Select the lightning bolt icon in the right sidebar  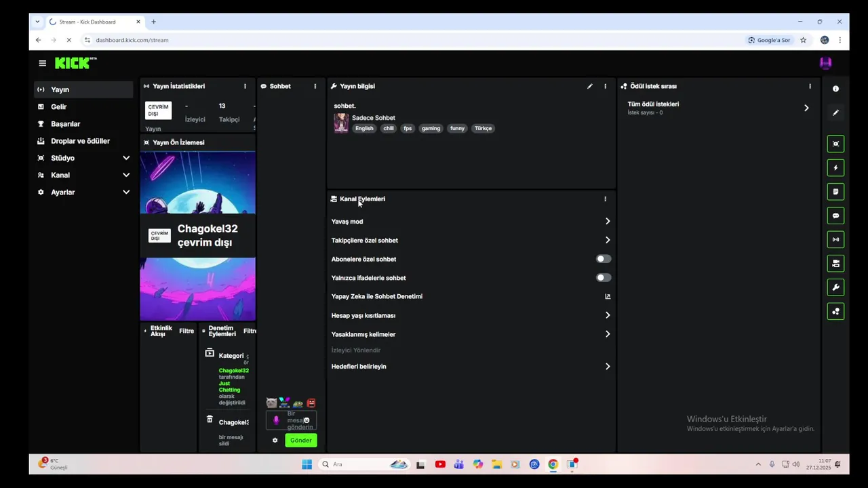(835, 167)
